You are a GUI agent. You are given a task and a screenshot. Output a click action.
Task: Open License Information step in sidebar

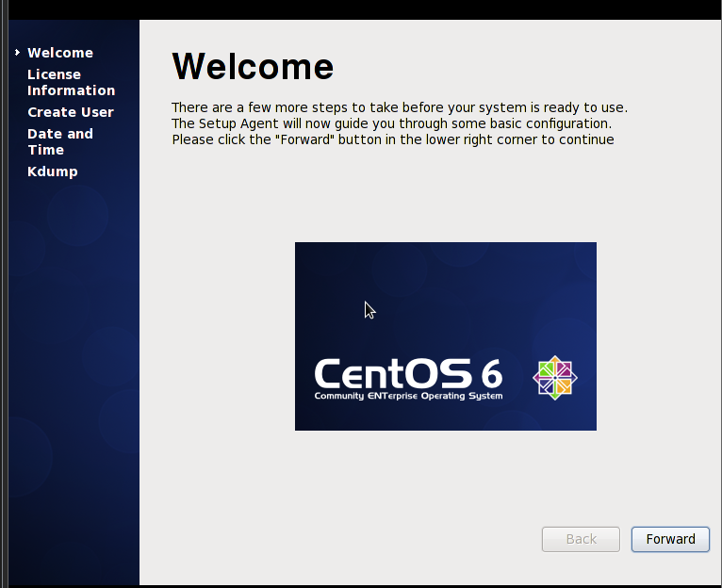[x=72, y=82]
